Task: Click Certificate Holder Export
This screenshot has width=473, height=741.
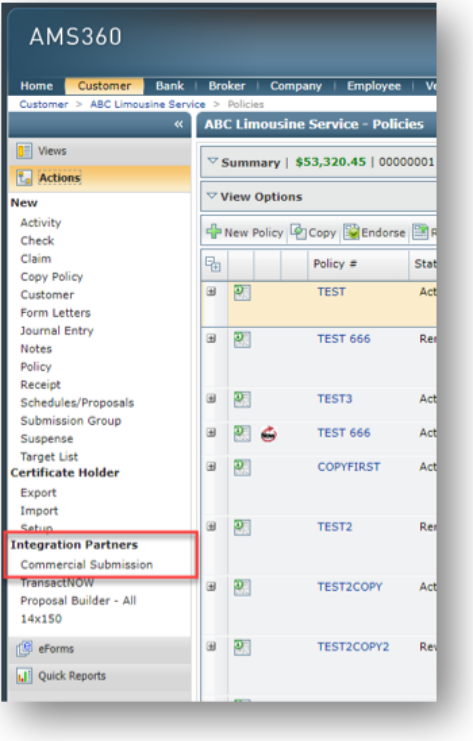Action: [38, 493]
